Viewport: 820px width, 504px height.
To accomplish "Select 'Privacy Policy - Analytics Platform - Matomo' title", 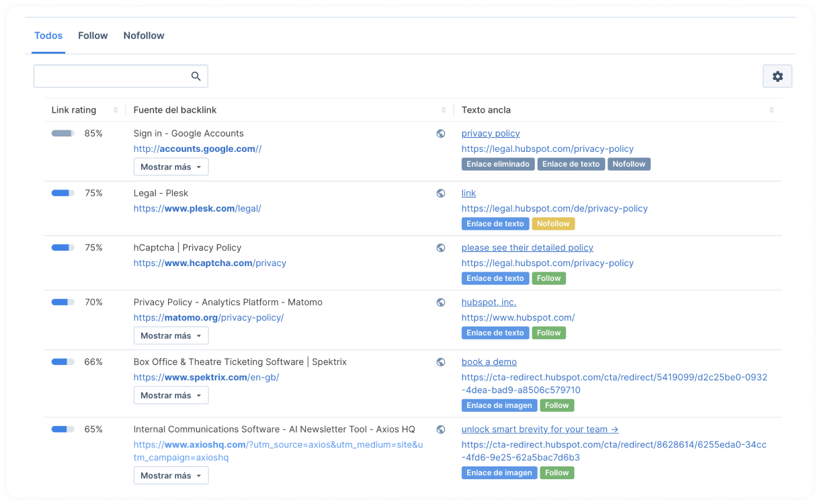I will [x=228, y=302].
